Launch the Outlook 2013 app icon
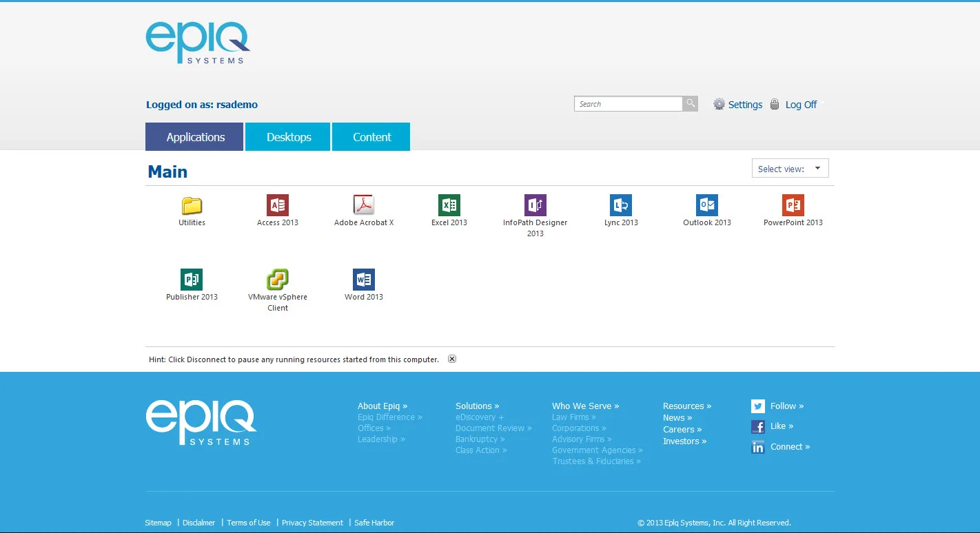 pos(707,205)
